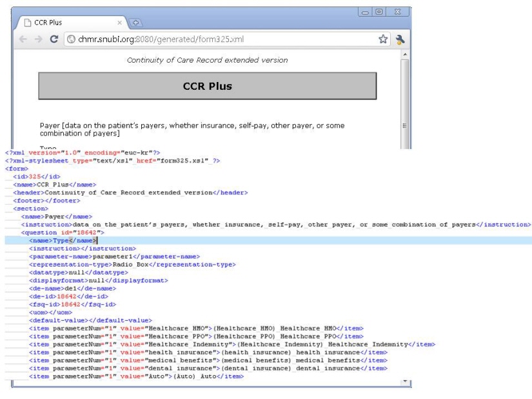Minimize the browser window
Image resolution: width=532 pixels, height=399 pixels.
click(x=365, y=12)
